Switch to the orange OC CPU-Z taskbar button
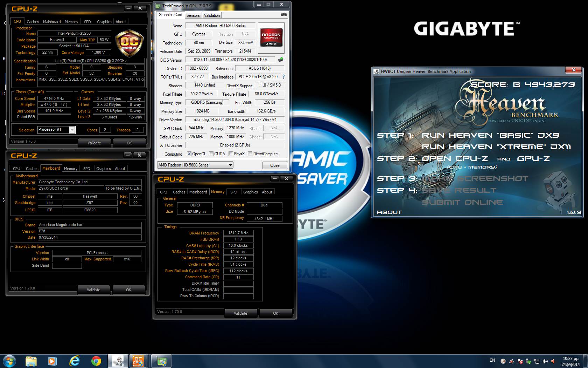The width and height of the screenshot is (588, 368). point(138,361)
